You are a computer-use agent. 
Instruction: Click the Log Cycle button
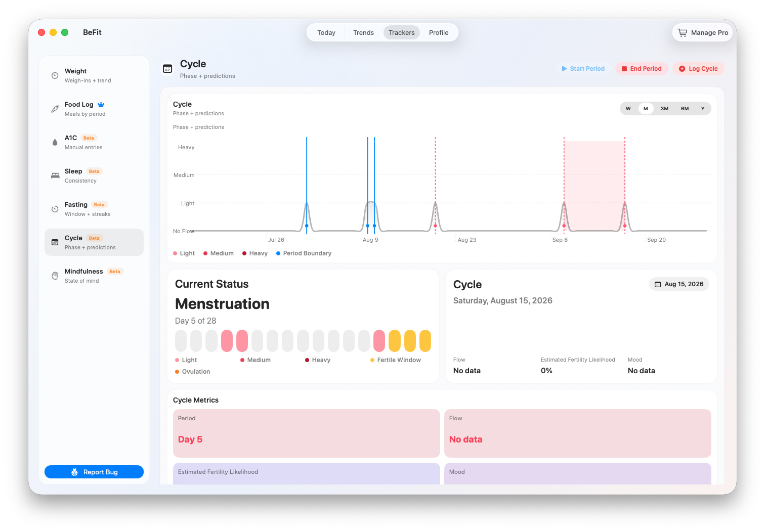pos(698,69)
